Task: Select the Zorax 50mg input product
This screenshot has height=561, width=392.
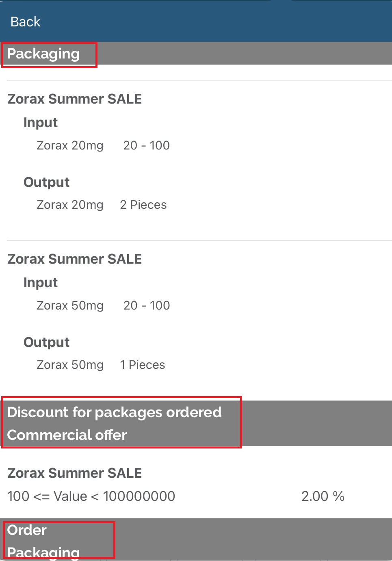Action: (70, 305)
